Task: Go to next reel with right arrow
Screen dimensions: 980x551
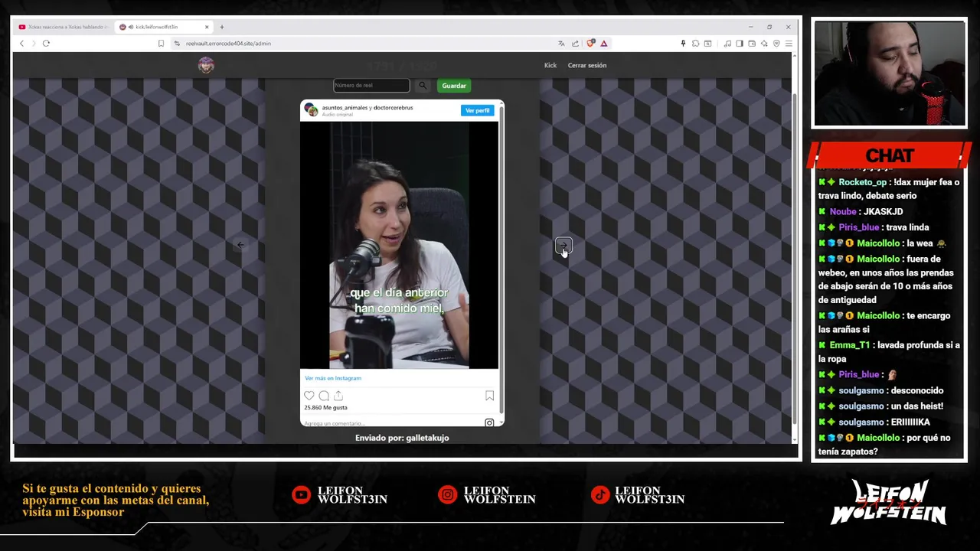Action: (563, 245)
